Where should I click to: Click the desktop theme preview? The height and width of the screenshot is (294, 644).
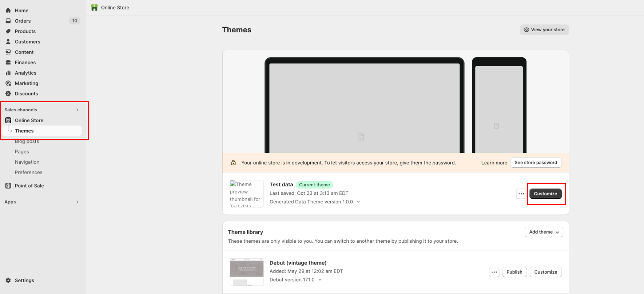click(x=364, y=105)
